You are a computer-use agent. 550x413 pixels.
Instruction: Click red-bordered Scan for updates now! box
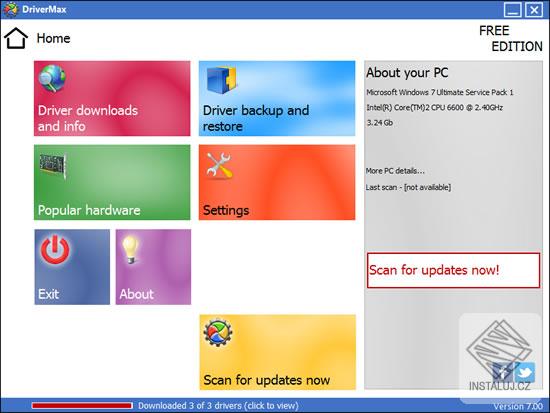pos(453,270)
